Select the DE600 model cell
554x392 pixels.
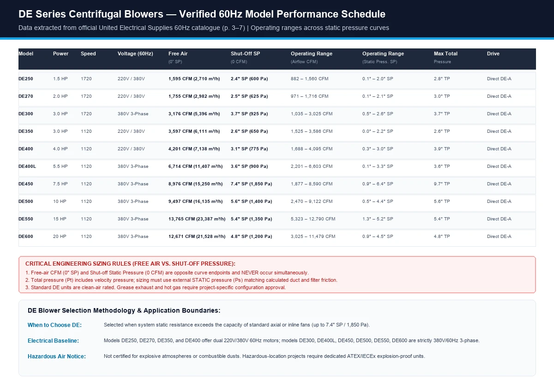pos(26,237)
